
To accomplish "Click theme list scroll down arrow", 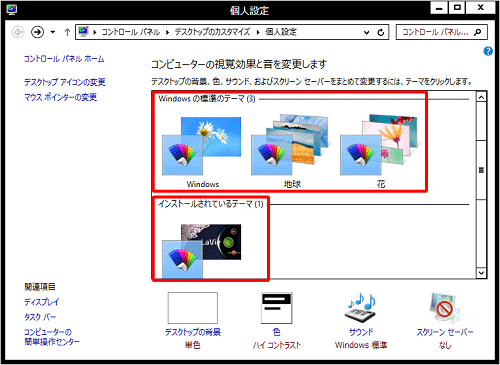I will click(x=481, y=273).
